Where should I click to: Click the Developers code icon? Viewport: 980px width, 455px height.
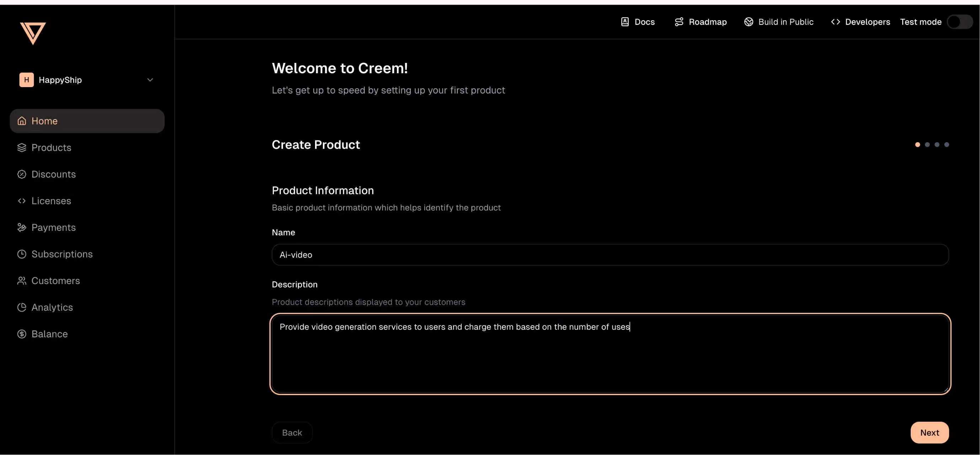pyautogui.click(x=835, y=22)
